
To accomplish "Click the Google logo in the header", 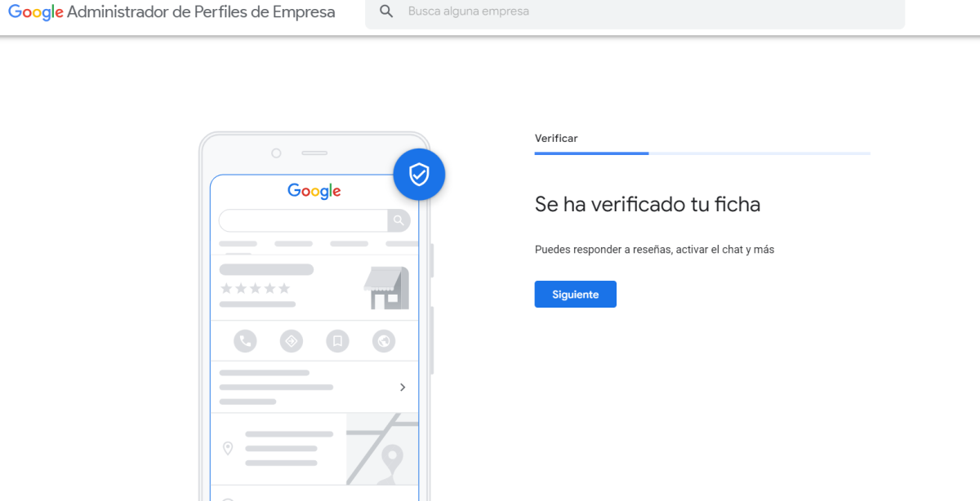I will [36, 13].
